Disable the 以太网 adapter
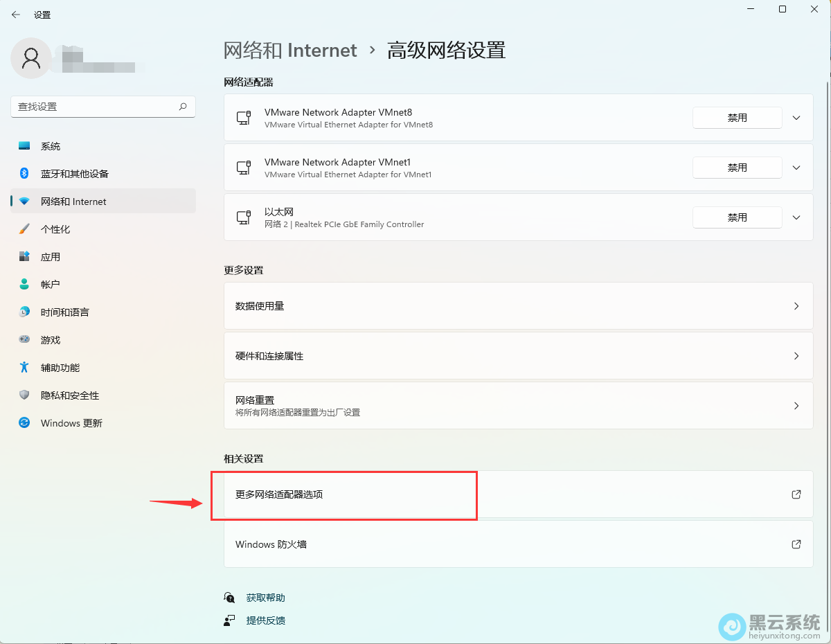Viewport: 831px width, 644px height. (x=737, y=217)
